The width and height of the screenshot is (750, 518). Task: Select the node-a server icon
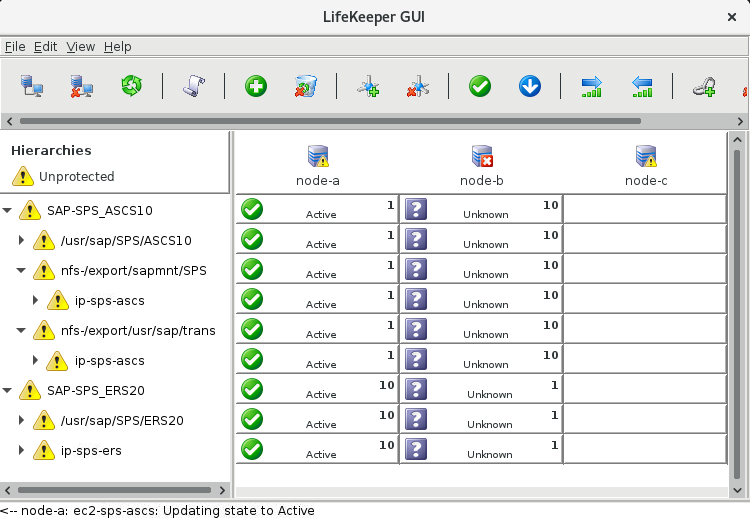tap(318, 156)
